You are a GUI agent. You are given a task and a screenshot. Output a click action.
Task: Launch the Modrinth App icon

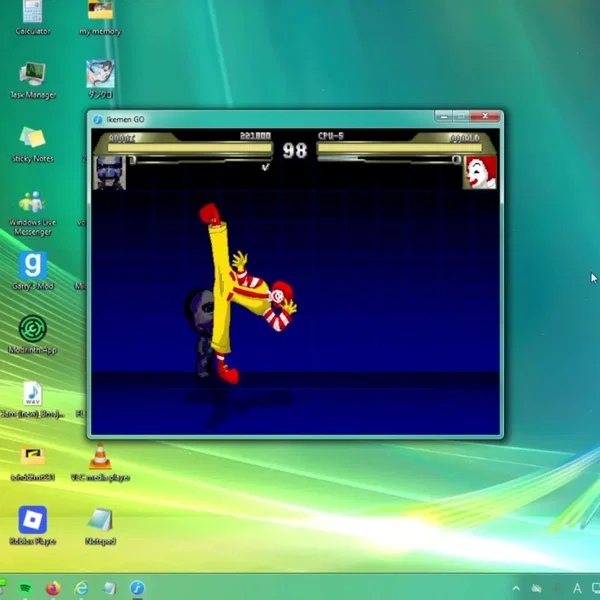click(x=33, y=334)
